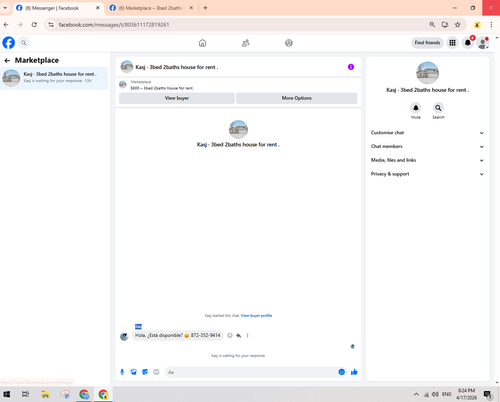This screenshot has height=402, width=500.
Task: Open conversation information purple icon
Action: tap(351, 67)
